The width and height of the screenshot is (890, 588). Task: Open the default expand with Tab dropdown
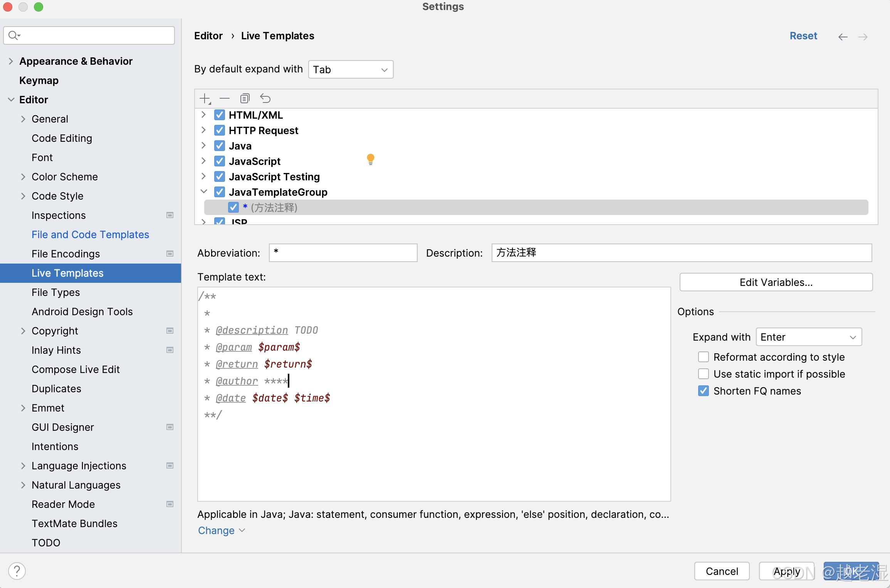351,70
